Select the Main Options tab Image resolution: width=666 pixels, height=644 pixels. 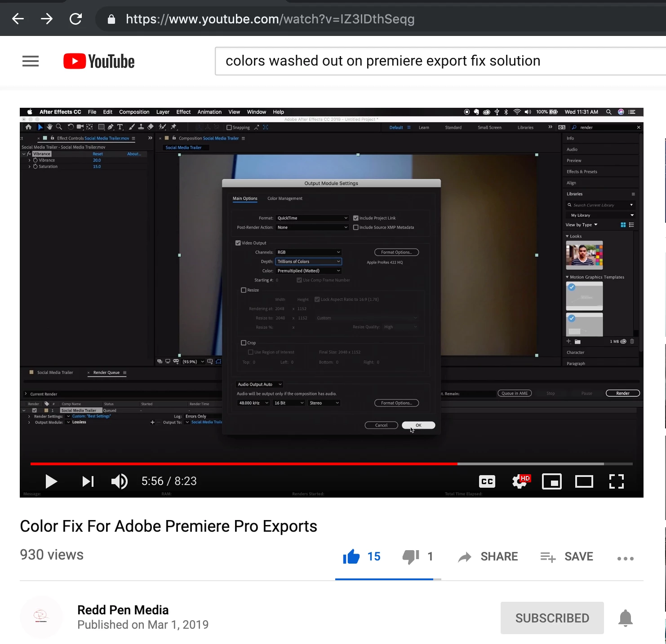pos(245,198)
